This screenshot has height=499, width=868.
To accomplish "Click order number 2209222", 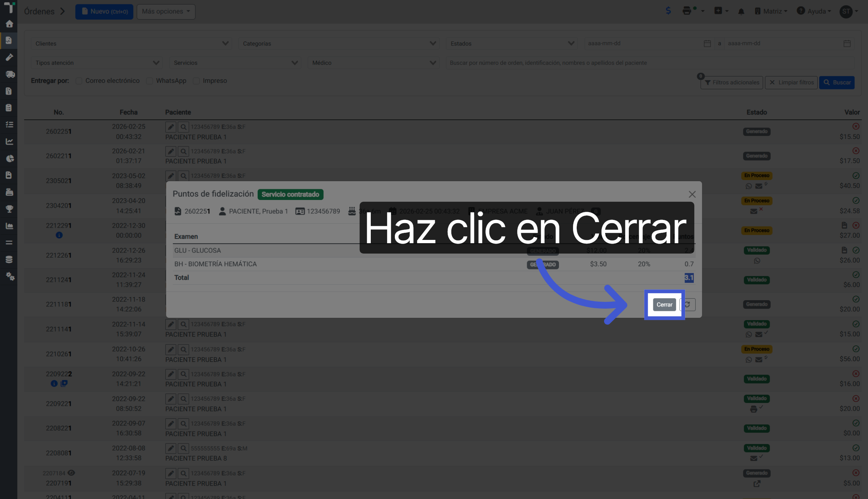I will point(59,374).
